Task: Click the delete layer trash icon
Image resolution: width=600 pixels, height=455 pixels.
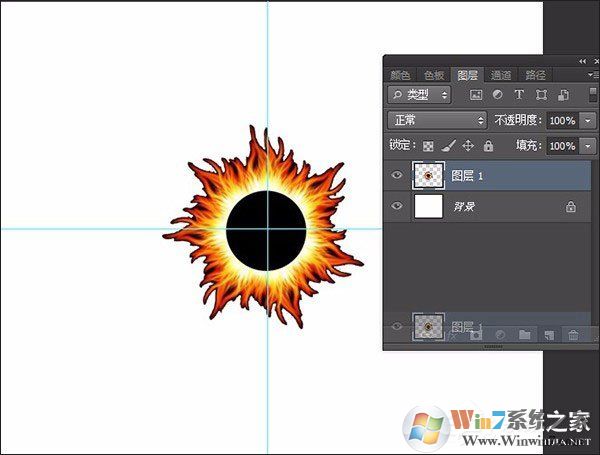Action: click(x=573, y=335)
